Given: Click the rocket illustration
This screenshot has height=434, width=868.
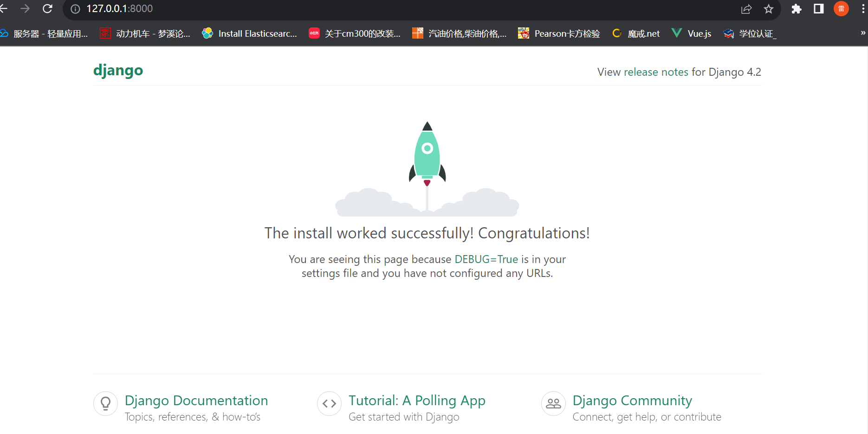Looking at the screenshot, I should [x=427, y=169].
